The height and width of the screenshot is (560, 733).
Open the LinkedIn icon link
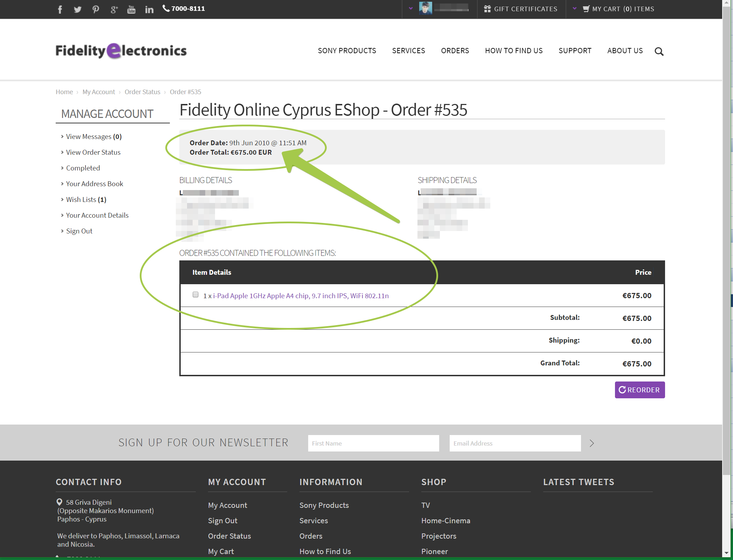(149, 9)
